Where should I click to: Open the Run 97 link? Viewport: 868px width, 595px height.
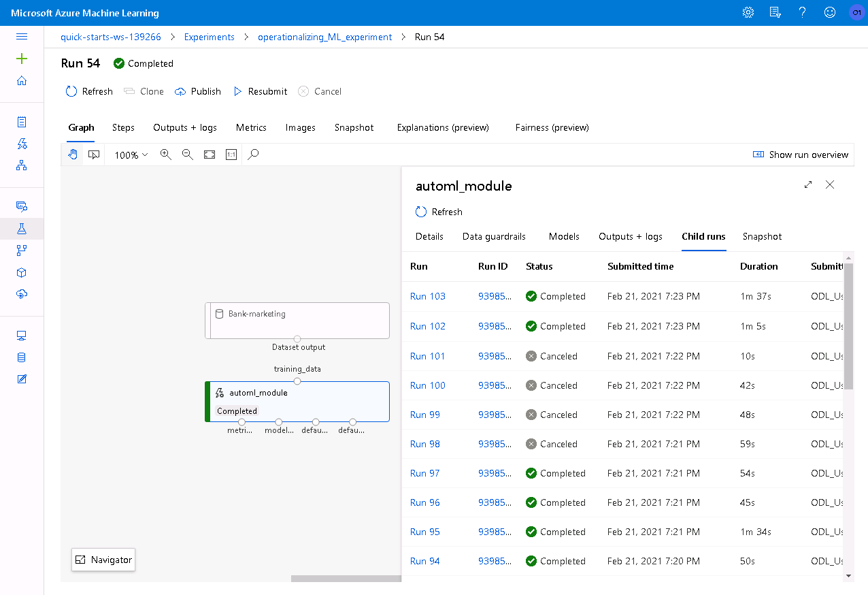(x=425, y=473)
